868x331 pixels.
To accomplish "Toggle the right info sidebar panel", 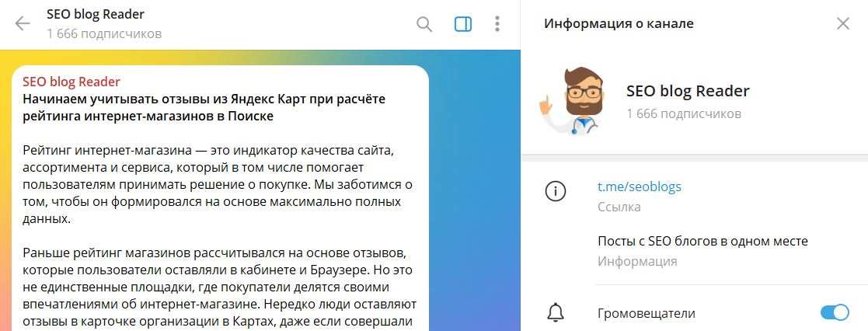I will (x=463, y=24).
